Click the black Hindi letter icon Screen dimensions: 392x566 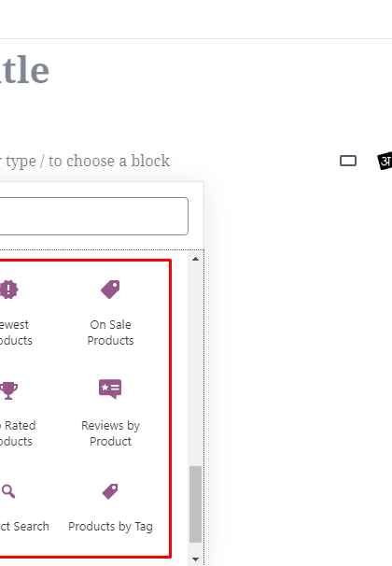(x=385, y=161)
